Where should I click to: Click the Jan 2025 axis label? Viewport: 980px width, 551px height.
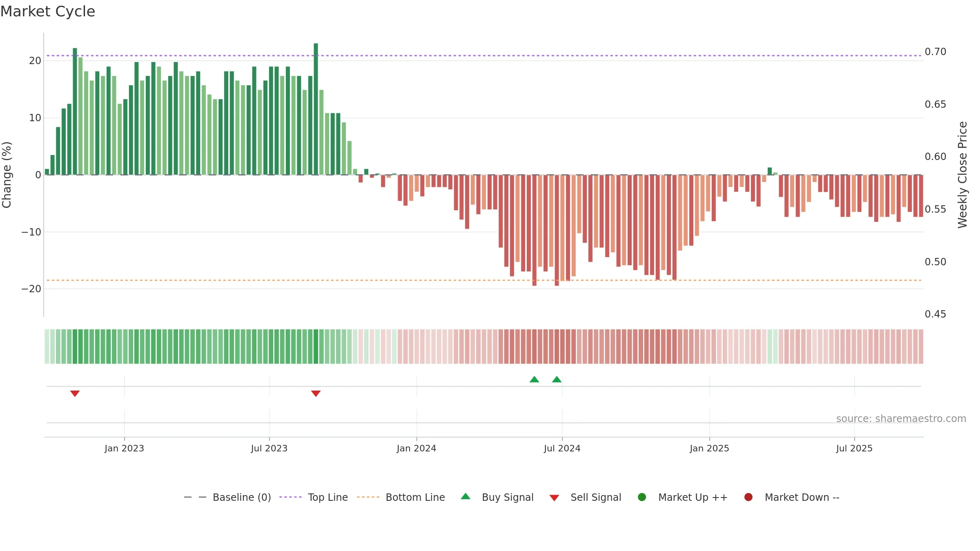tap(709, 449)
